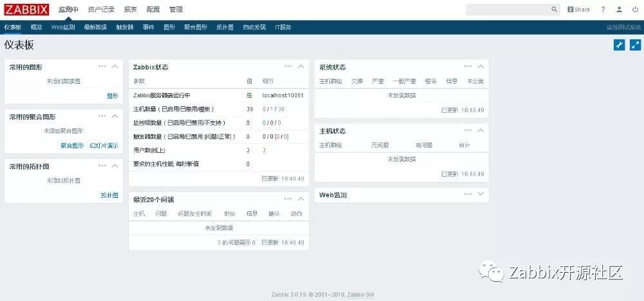Open dashboard configuration wrench icon
The image size is (644, 301).
click(x=620, y=45)
